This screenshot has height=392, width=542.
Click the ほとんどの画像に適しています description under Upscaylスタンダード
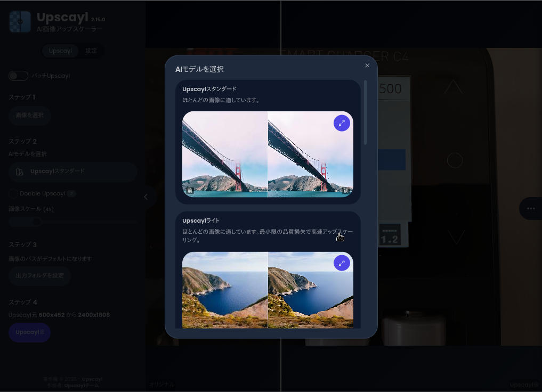[221, 100]
